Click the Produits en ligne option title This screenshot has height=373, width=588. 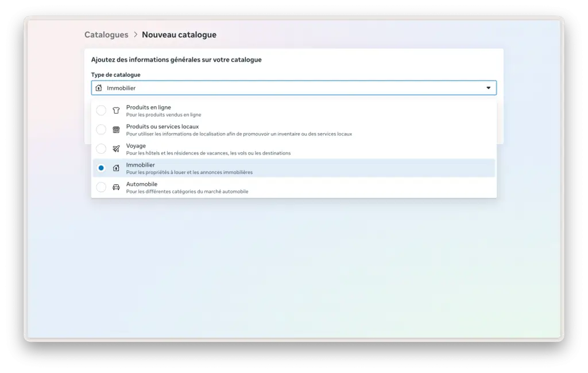[148, 107]
